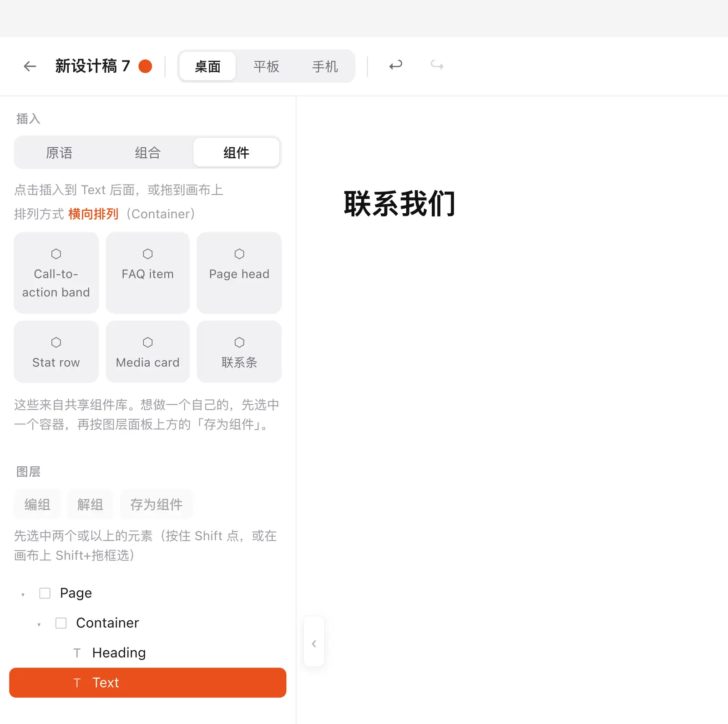
Task: Tick the Page layer checkbox
Action: [x=45, y=593]
